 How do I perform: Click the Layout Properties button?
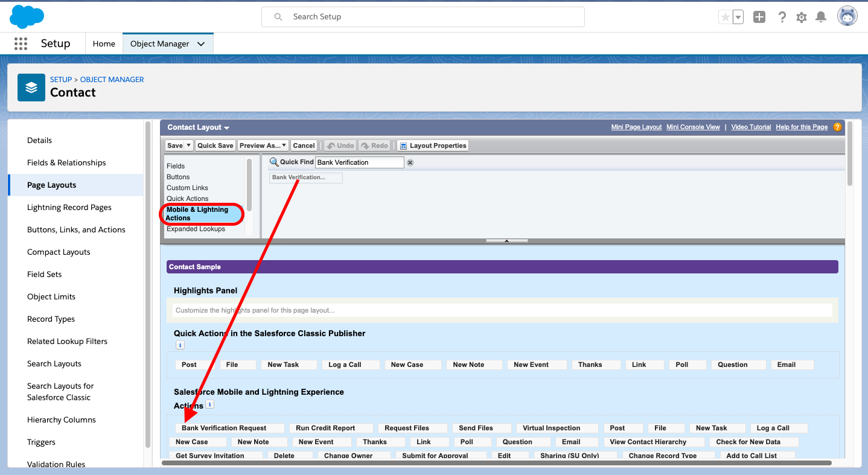pyautogui.click(x=433, y=145)
